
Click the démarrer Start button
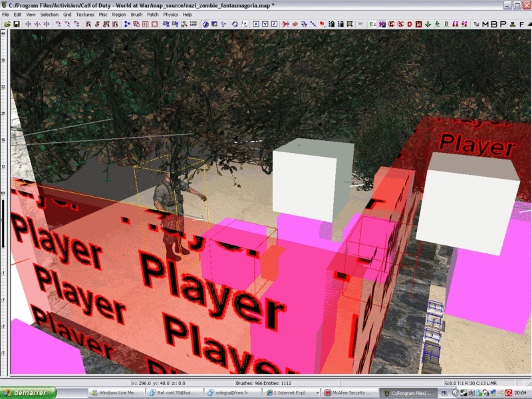28,393
